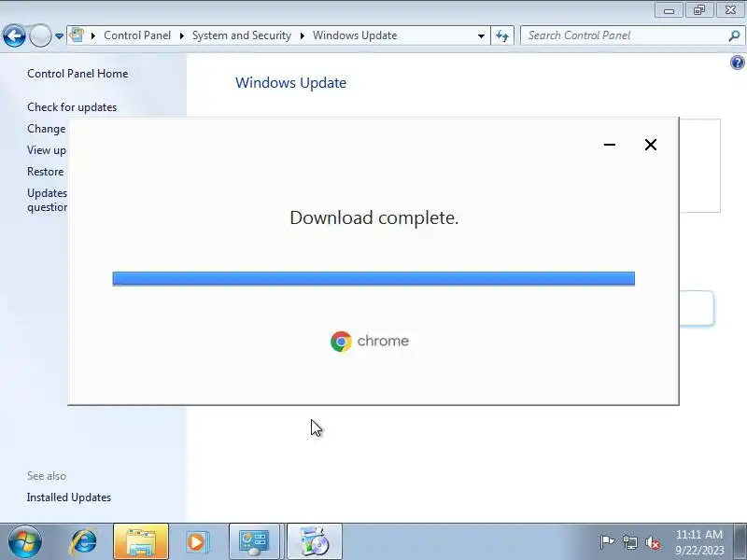The height and width of the screenshot is (560, 747).
Task: Click the Control Panel icon in address bar
Action: tap(77, 35)
